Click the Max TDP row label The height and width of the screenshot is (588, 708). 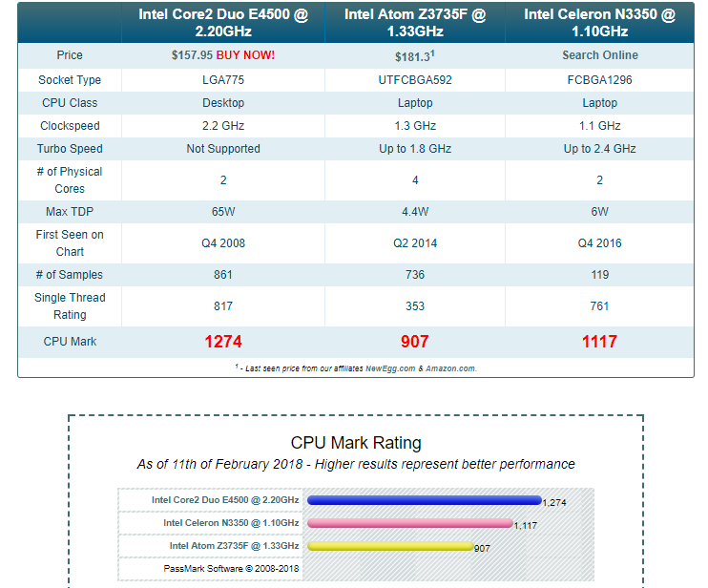pyautogui.click(x=70, y=212)
